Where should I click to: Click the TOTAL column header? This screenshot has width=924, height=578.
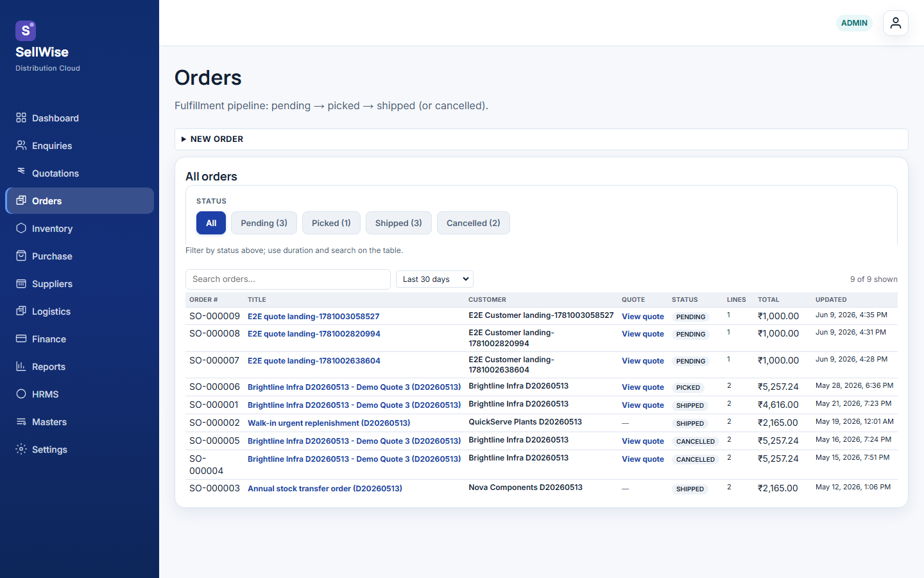[768, 300]
